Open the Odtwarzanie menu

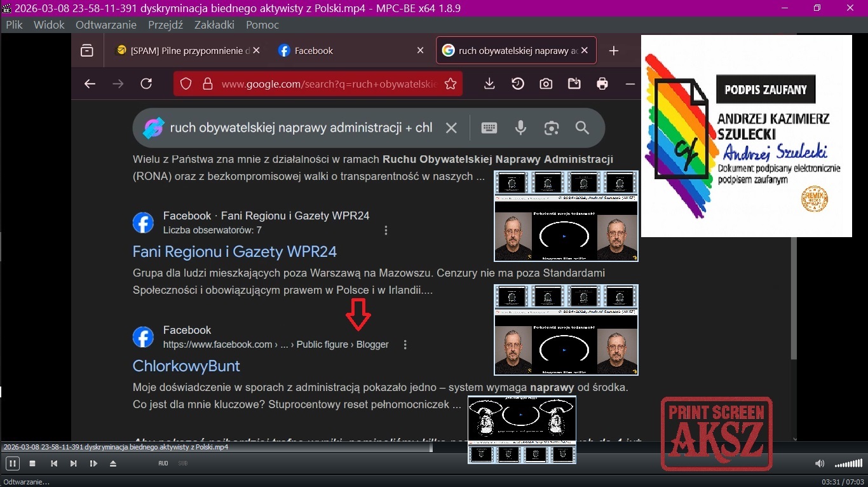tap(106, 25)
